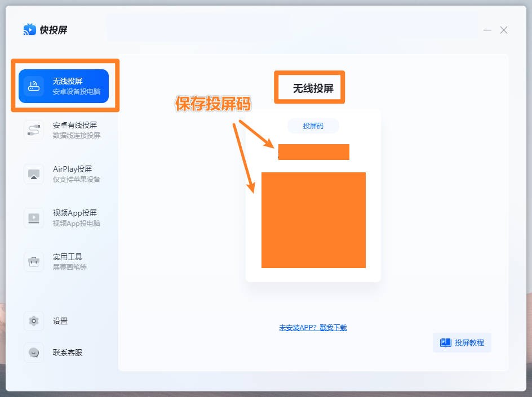532x397 pixels.
Task: Click the 联系客服 chat bubble icon
Action: coord(33,352)
